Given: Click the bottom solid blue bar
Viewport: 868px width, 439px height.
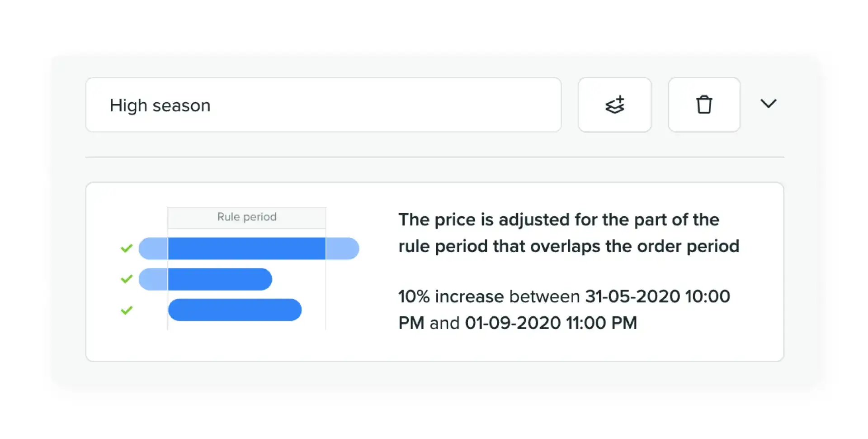Looking at the screenshot, I should coord(235,310).
